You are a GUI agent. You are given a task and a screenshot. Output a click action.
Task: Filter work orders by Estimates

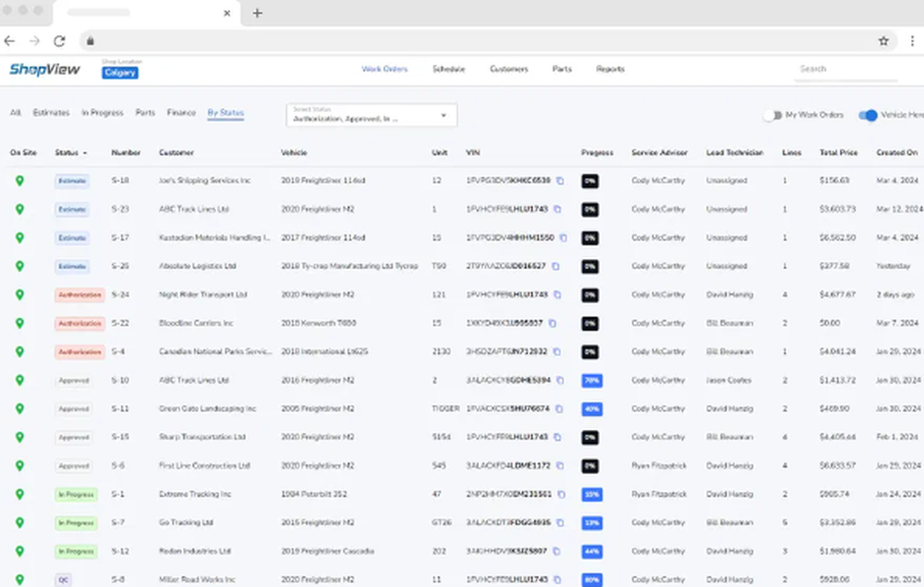point(51,113)
